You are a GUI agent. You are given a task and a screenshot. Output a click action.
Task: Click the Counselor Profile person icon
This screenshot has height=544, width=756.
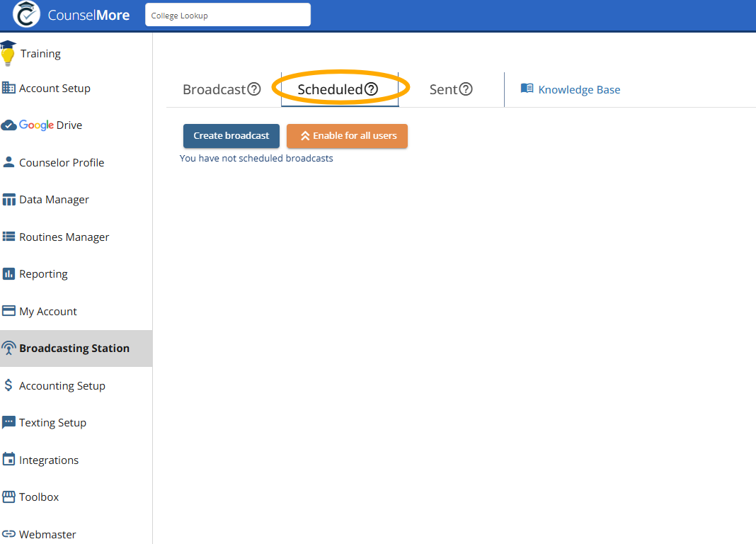point(8,162)
